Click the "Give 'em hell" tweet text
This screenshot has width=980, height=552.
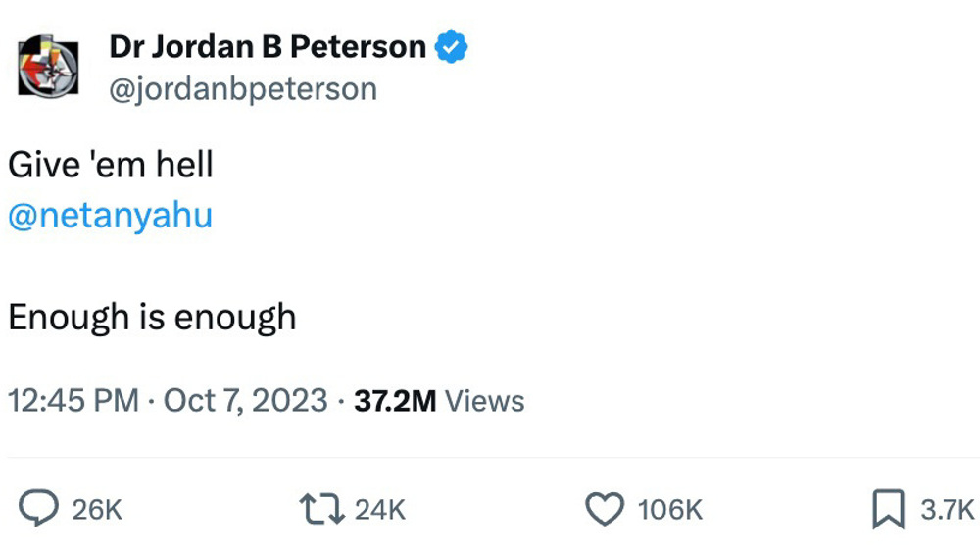coord(111,165)
